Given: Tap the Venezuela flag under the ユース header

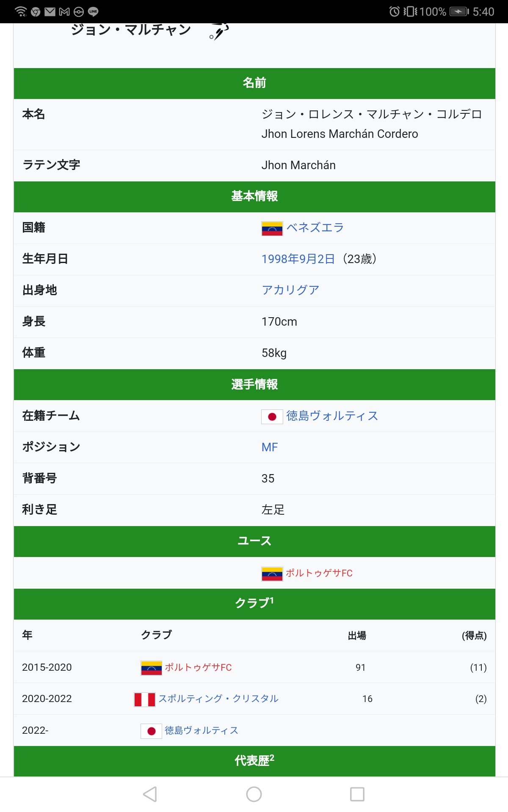Looking at the screenshot, I should coord(272,574).
